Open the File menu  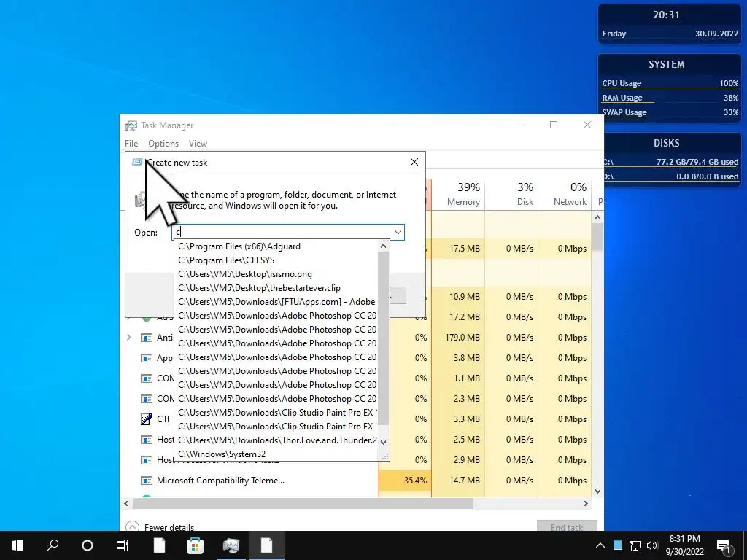pos(131,144)
